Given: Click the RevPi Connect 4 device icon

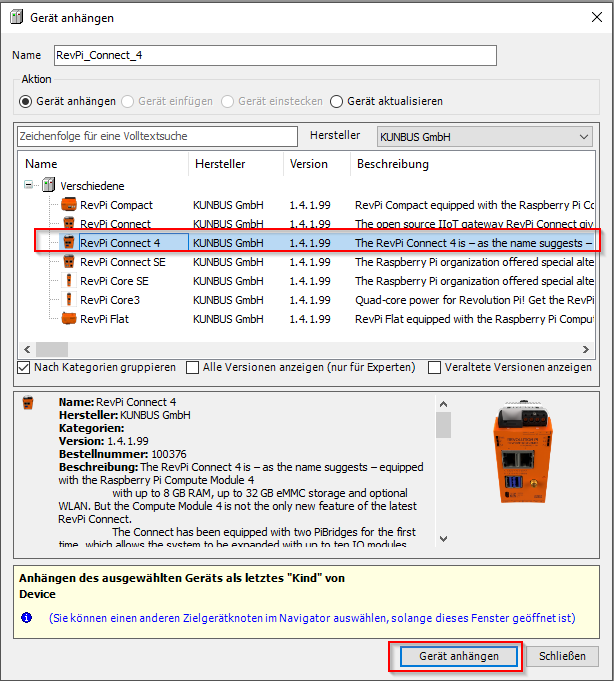Looking at the screenshot, I should point(69,242).
